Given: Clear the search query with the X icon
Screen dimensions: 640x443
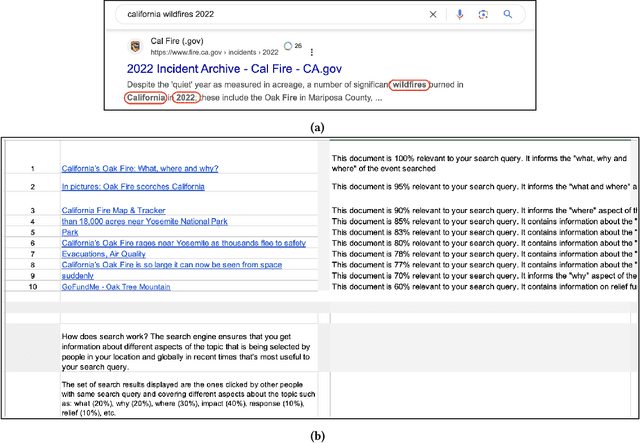Looking at the screenshot, I should pyautogui.click(x=432, y=15).
